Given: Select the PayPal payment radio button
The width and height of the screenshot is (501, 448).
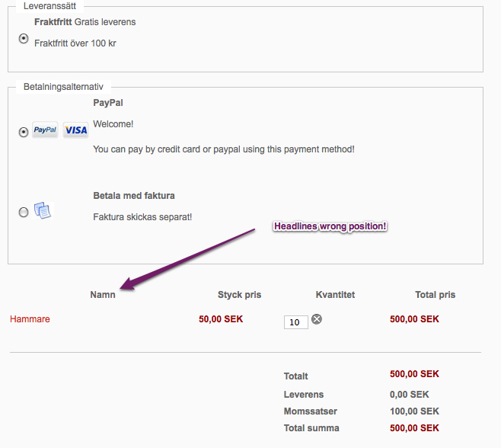Looking at the screenshot, I should click(24, 131).
